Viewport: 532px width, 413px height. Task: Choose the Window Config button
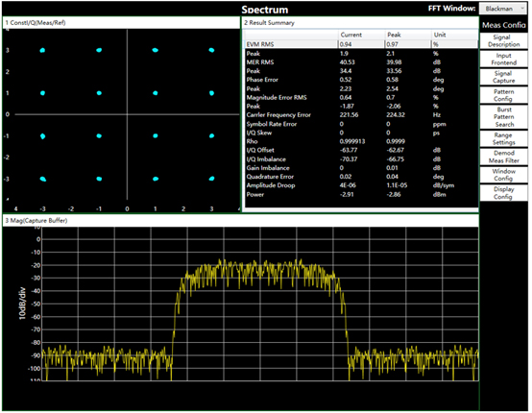coord(503,175)
